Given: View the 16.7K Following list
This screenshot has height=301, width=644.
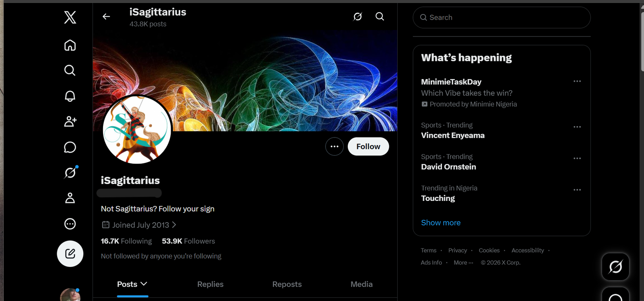Looking at the screenshot, I should click(x=126, y=241).
